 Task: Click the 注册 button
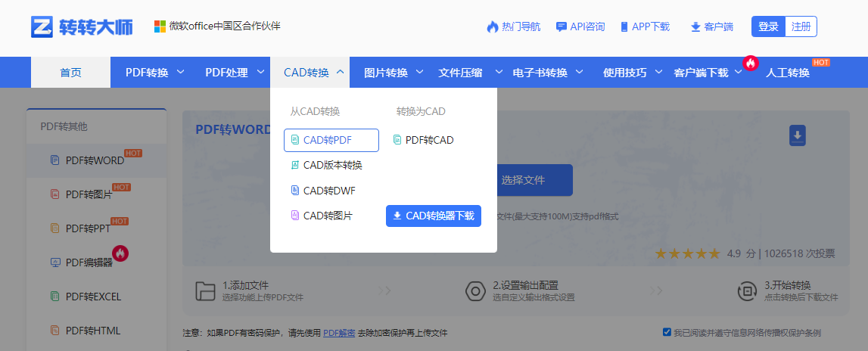click(801, 26)
